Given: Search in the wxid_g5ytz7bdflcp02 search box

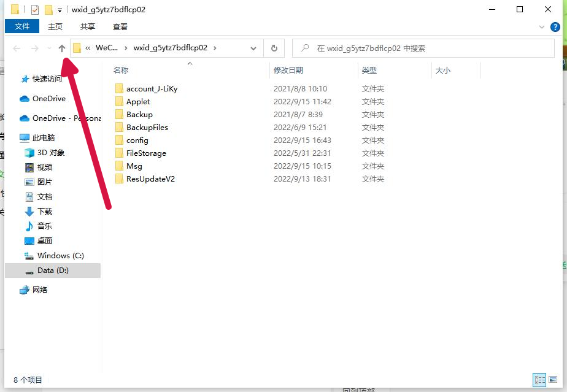Looking at the screenshot, I should coord(423,48).
